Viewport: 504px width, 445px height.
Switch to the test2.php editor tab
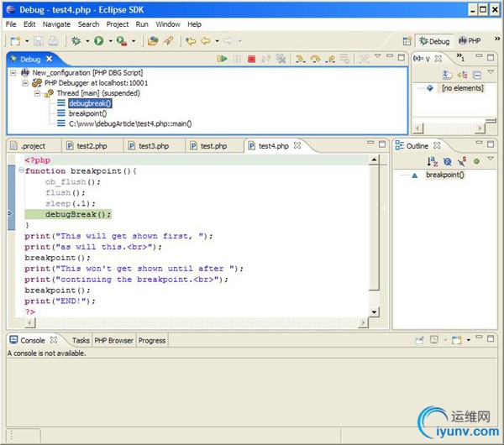point(92,146)
